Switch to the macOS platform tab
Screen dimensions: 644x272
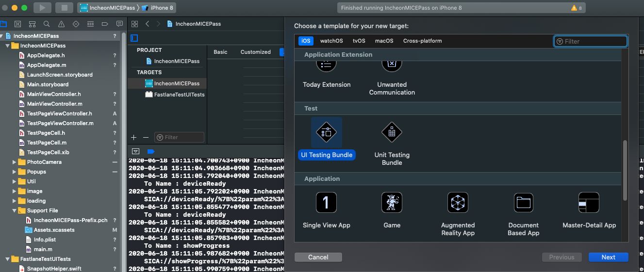point(384,41)
